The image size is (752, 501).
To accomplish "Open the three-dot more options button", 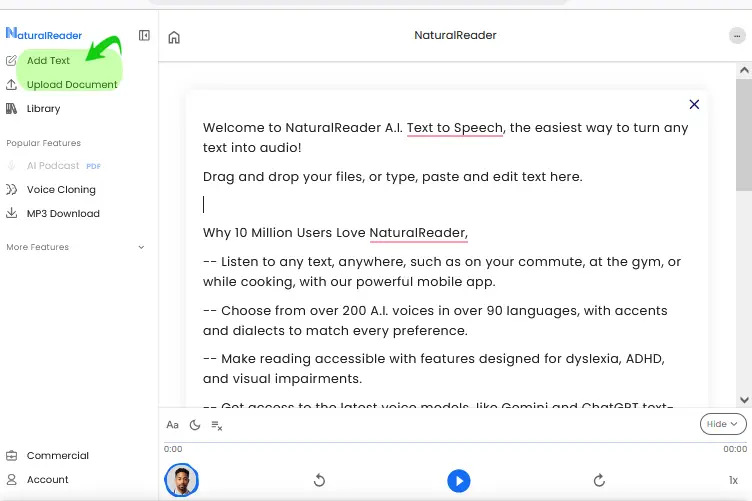I will point(737,36).
